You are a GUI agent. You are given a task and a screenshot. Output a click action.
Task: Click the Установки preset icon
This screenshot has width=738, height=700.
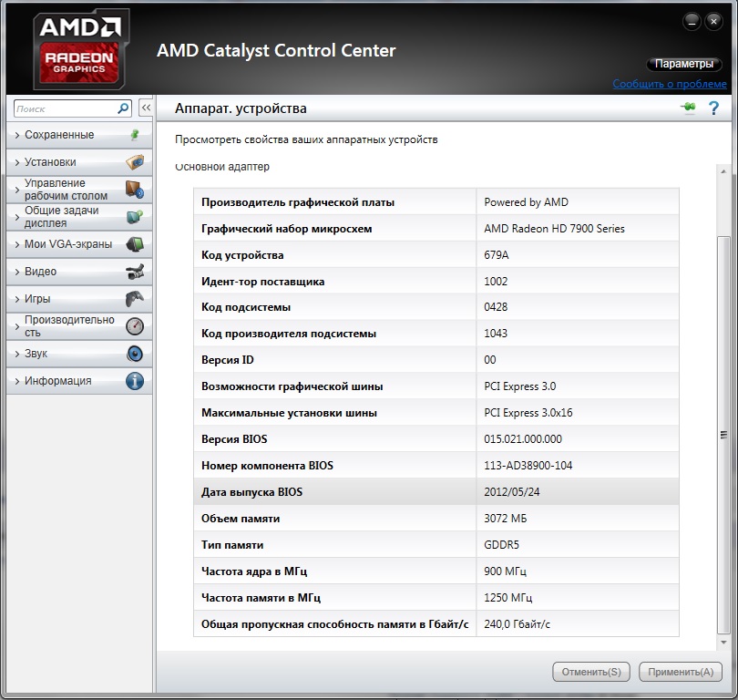(x=135, y=162)
